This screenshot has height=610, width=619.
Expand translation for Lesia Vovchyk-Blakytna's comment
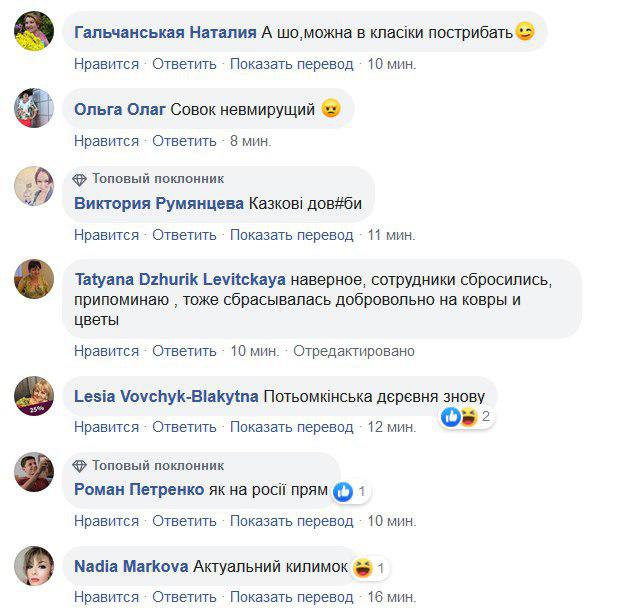click(x=291, y=427)
